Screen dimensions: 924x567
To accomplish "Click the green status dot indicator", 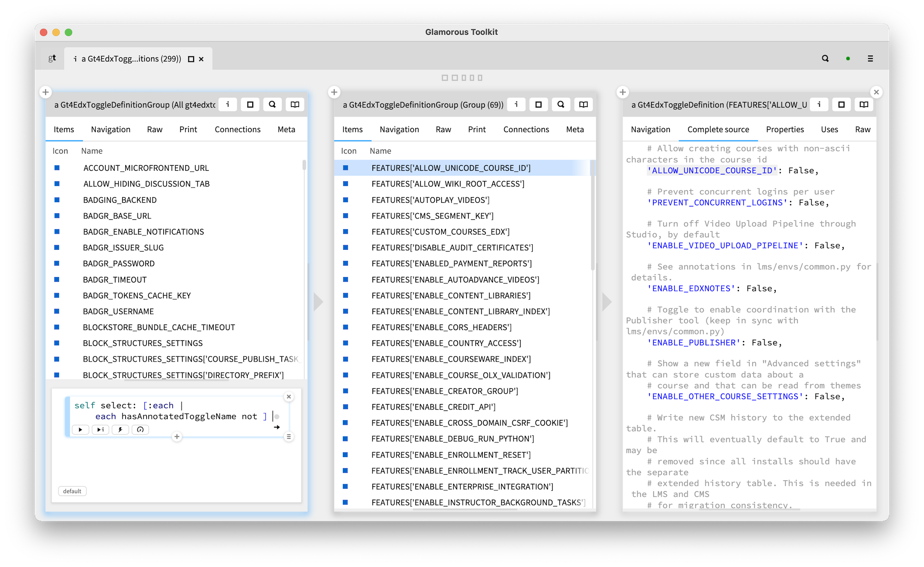I will (848, 59).
